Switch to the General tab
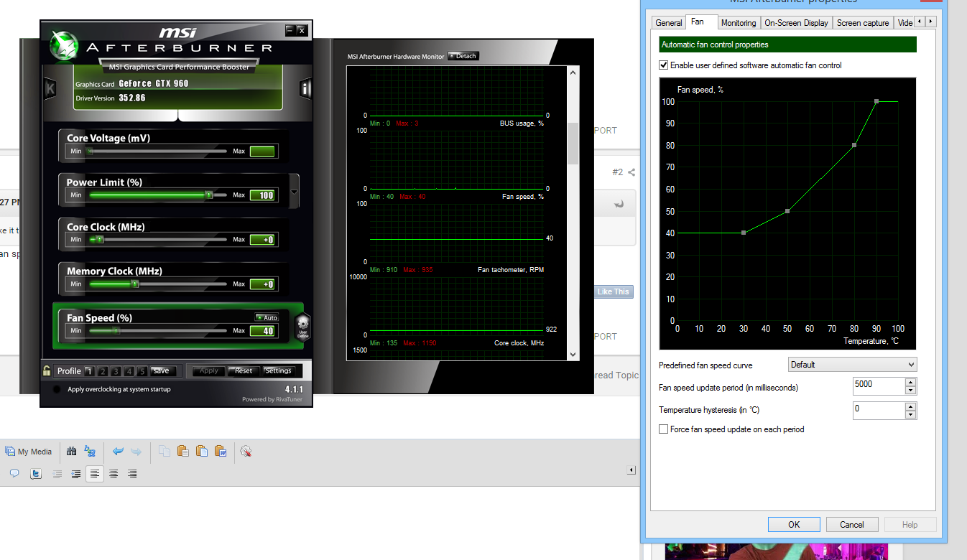Screen dimensions: 967x560 (669, 23)
